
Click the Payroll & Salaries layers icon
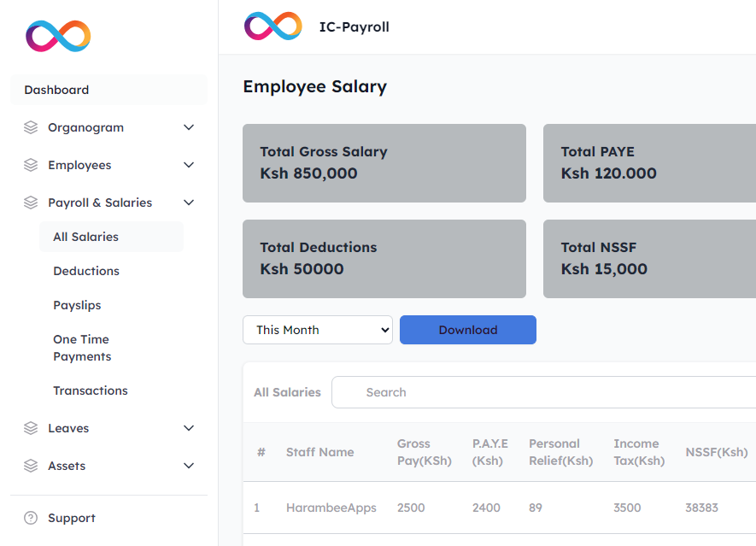coord(31,203)
